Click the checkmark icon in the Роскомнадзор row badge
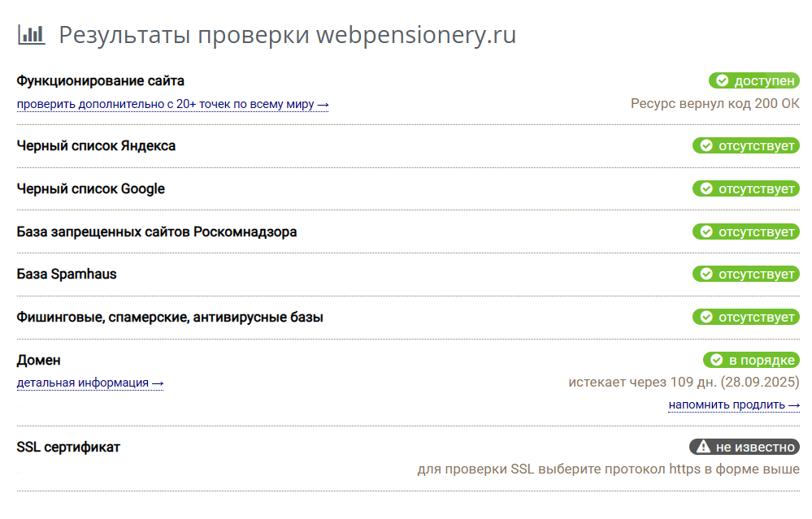 706,231
